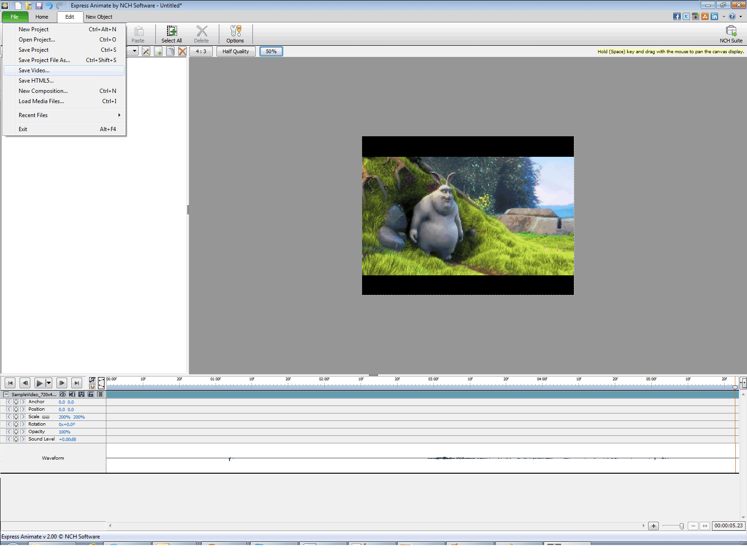Click the Google Plus share icon
Image resolution: width=747 pixels, height=560 pixels.
(x=695, y=16)
